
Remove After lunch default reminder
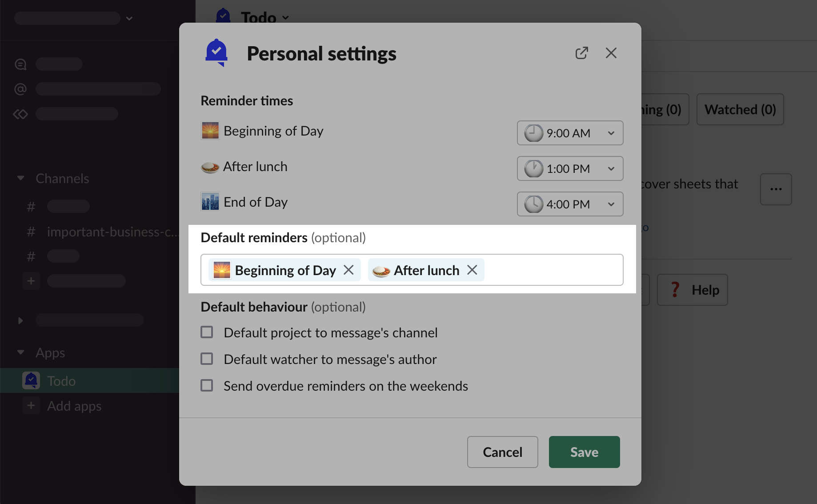[x=472, y=270]
